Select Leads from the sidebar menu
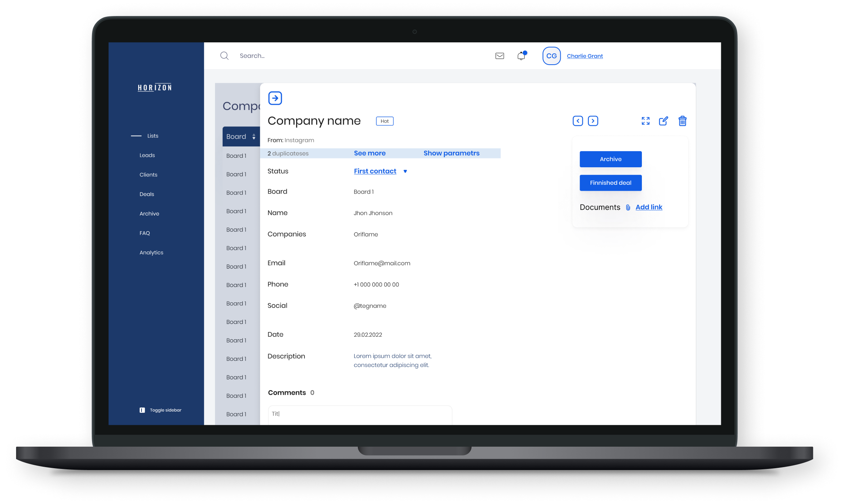Screen dimensions: 844x504 (x=148, y=155)
